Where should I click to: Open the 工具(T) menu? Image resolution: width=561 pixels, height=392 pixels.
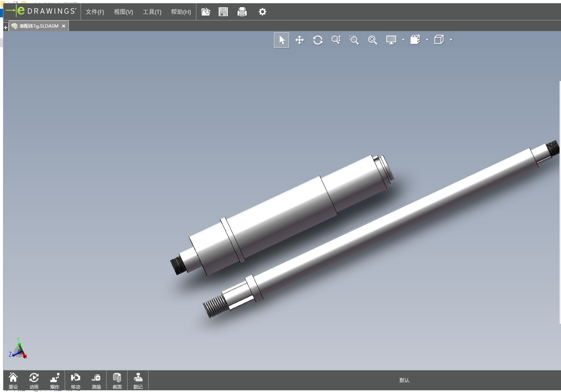(152, 12)
